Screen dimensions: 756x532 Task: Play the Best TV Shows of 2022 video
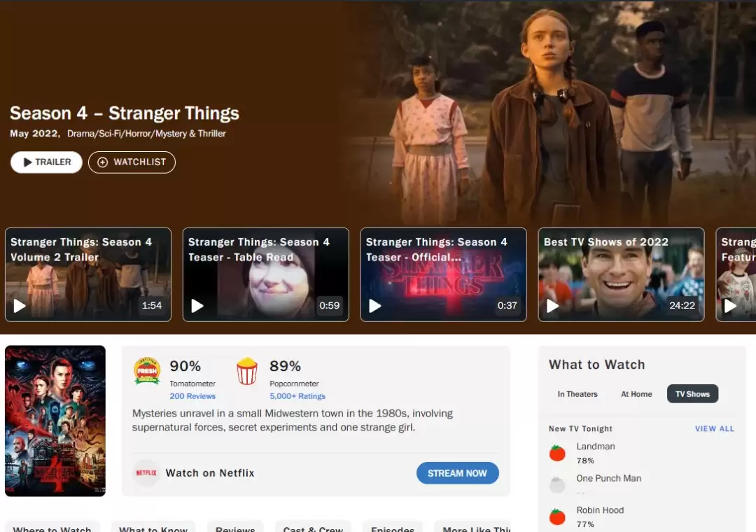pyautogui.click(x=553, y=306)
